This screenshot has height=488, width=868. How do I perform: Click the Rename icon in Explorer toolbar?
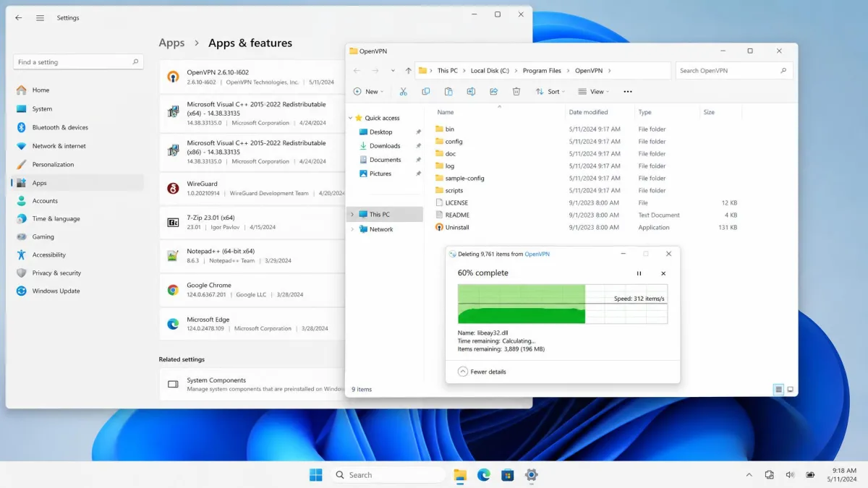pos(471,92)
